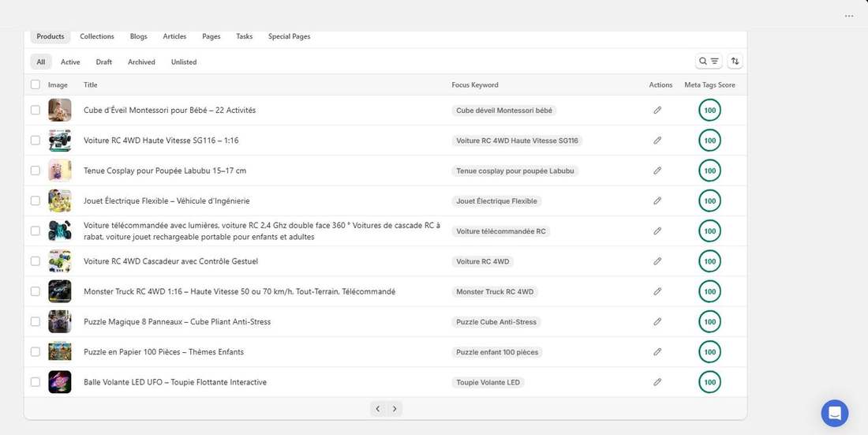868x435 pixels.
Task: Switch to the Pages tab
Action: click(x=211, y=36)
